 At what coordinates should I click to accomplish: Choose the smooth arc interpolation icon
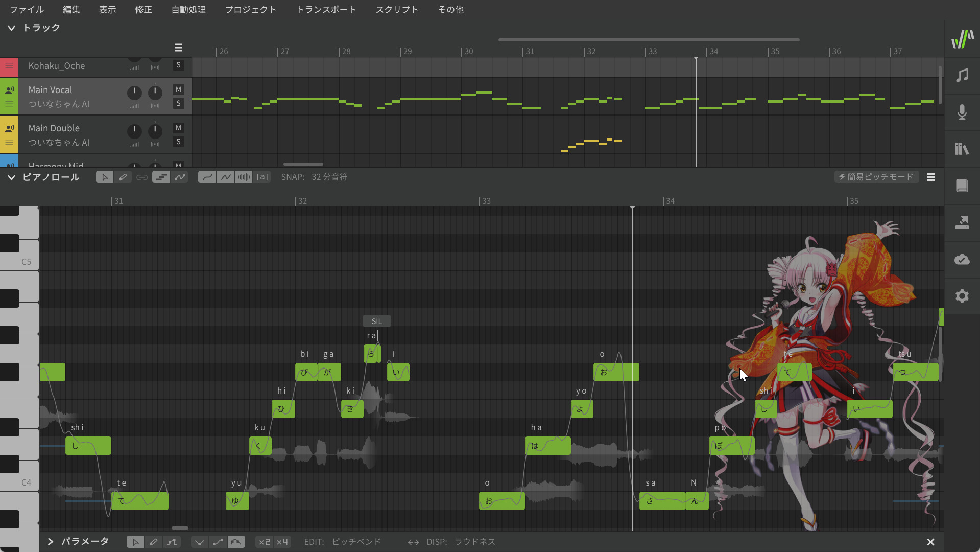pyautogui.click(x=236, y=542)
